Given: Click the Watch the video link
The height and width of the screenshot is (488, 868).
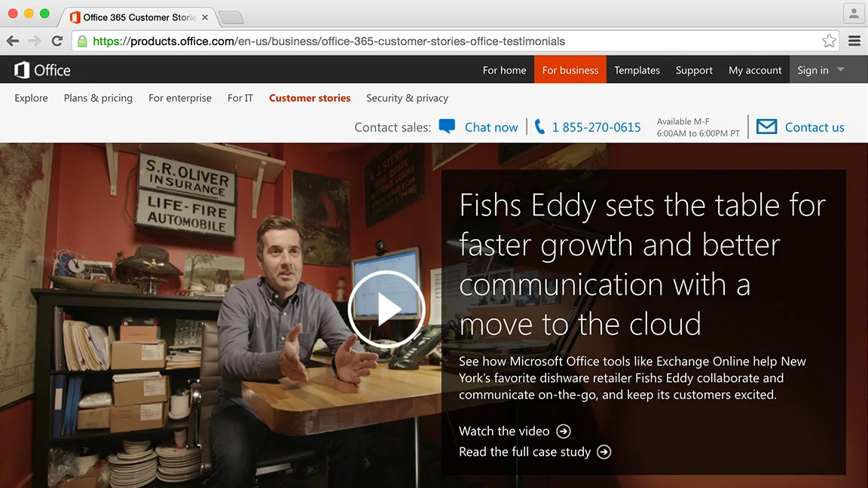Looking at the screenshot, I should (x=504, y=431).
